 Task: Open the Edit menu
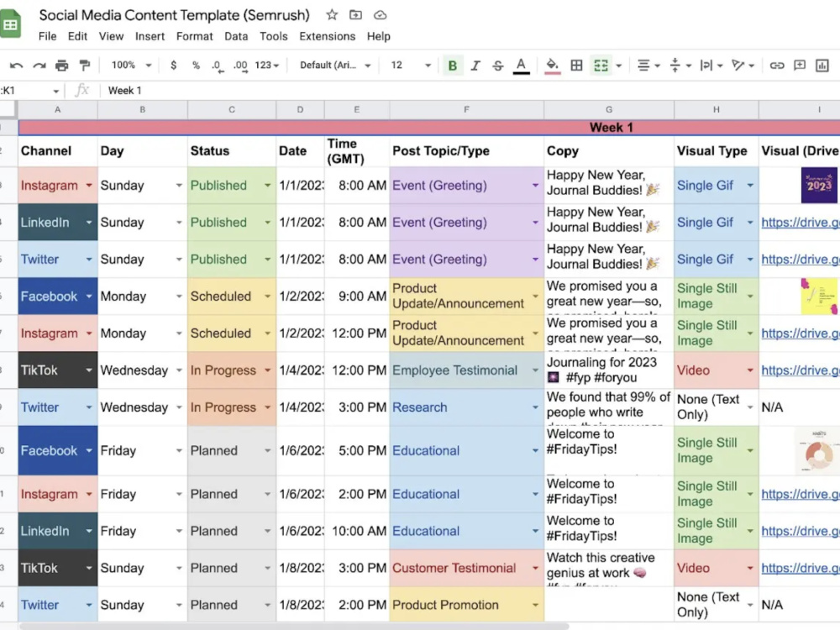[77, 36]
